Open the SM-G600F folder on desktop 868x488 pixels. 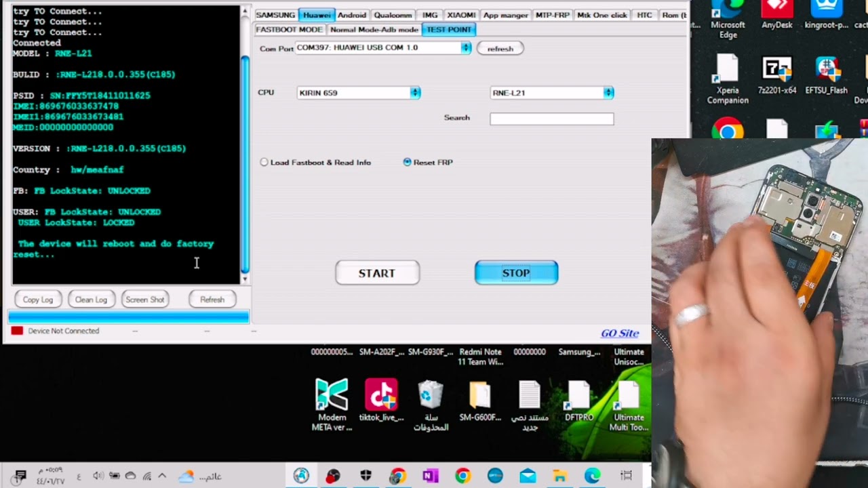pos(480,401)
